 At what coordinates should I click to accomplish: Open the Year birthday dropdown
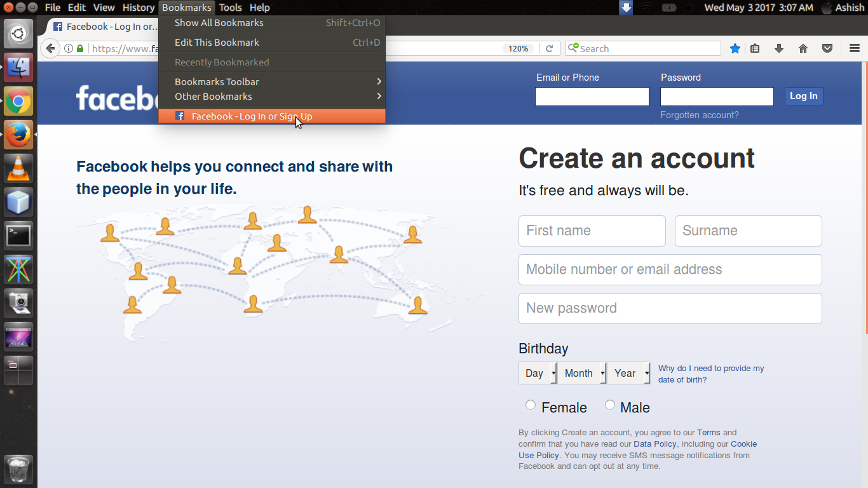628,373
